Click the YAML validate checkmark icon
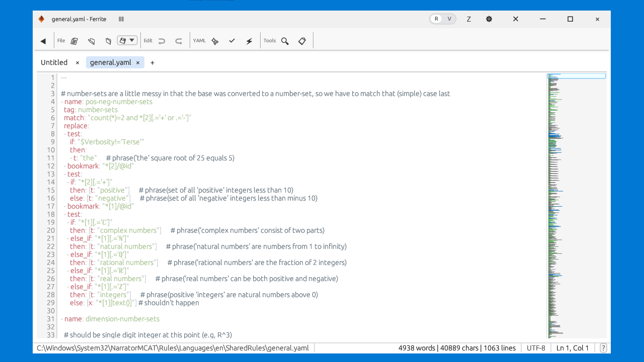This screenshot has width=644, height=362. (x=232, y=41)
